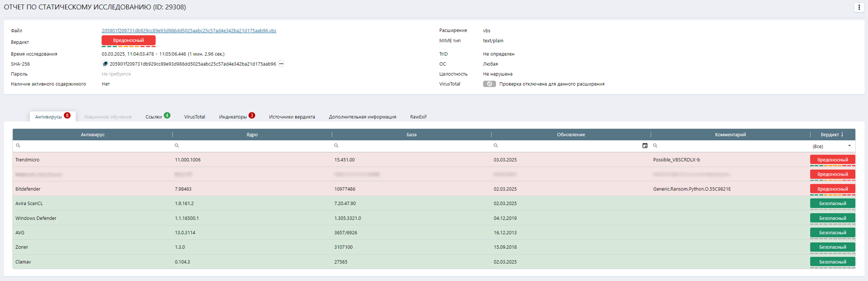
Task: Toggle the disabled VirusTotal check switch
Action: (x=489, y=84)
